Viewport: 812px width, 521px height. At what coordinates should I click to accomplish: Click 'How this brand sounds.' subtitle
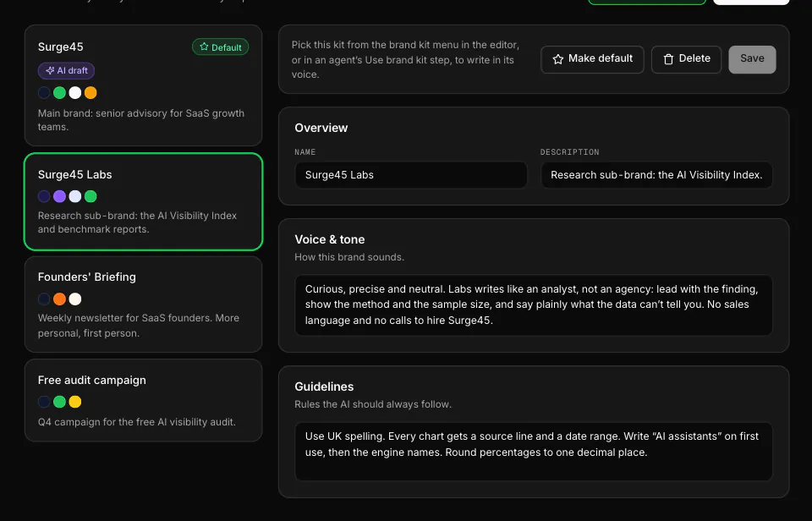pos(349,257)
